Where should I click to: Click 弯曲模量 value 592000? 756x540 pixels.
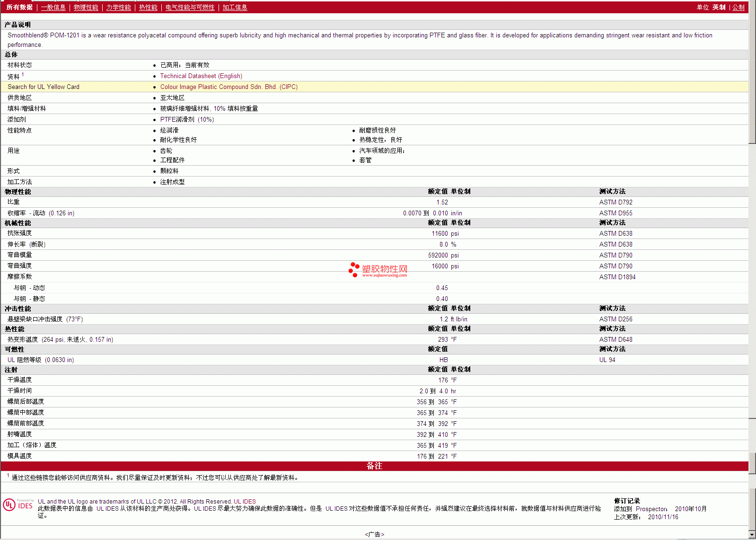(438, 256)
